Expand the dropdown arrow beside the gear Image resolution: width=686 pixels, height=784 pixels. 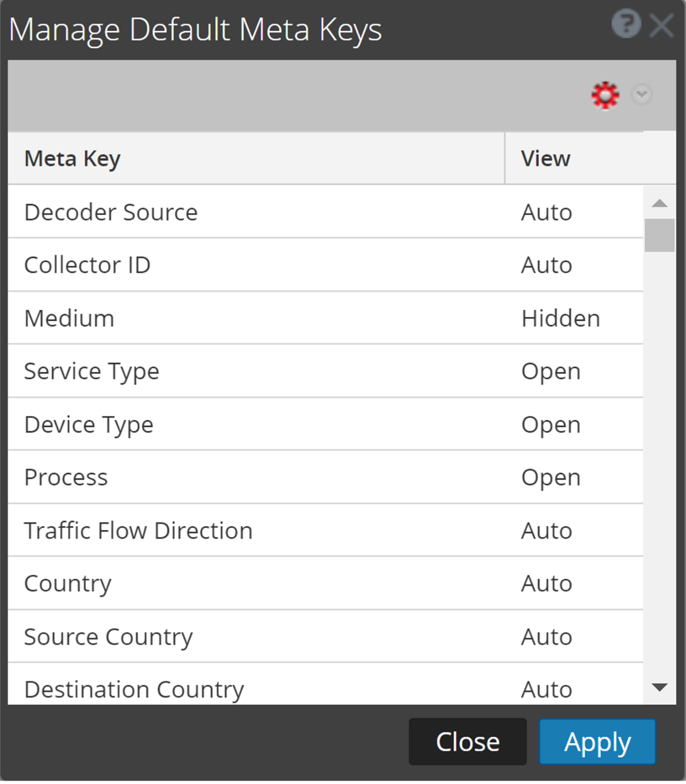pos(641,94)
